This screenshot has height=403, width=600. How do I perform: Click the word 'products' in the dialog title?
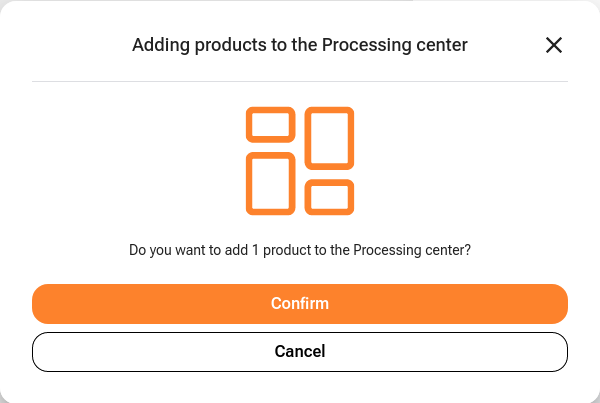coord(231,46)
